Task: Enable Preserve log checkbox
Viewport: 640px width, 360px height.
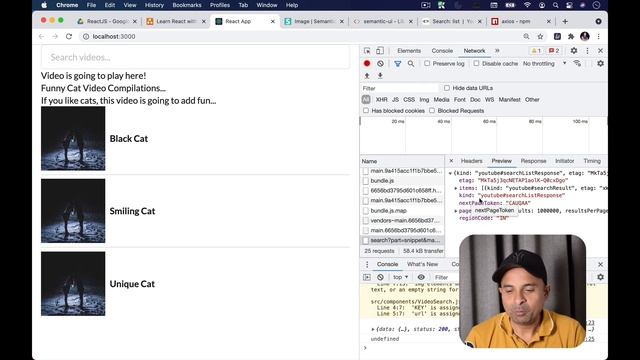Action: coord(427,63)
